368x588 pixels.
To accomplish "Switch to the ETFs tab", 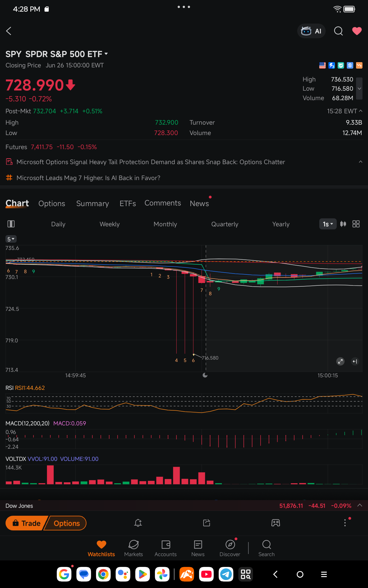I will [x=128, y=204].
